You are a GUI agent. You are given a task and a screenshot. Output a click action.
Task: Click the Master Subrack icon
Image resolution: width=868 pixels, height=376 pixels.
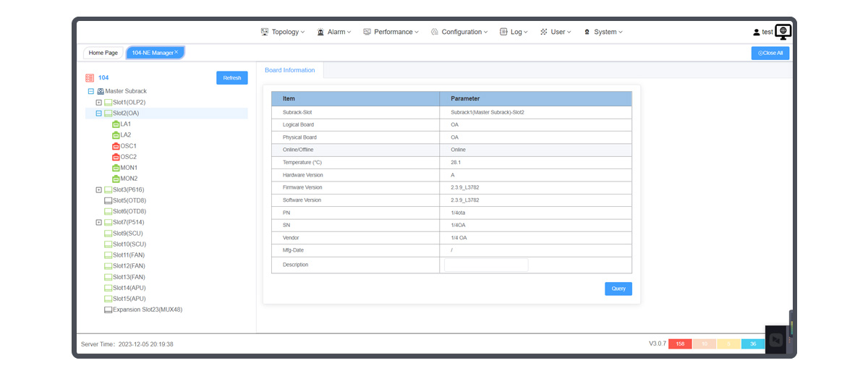(101, 91)
